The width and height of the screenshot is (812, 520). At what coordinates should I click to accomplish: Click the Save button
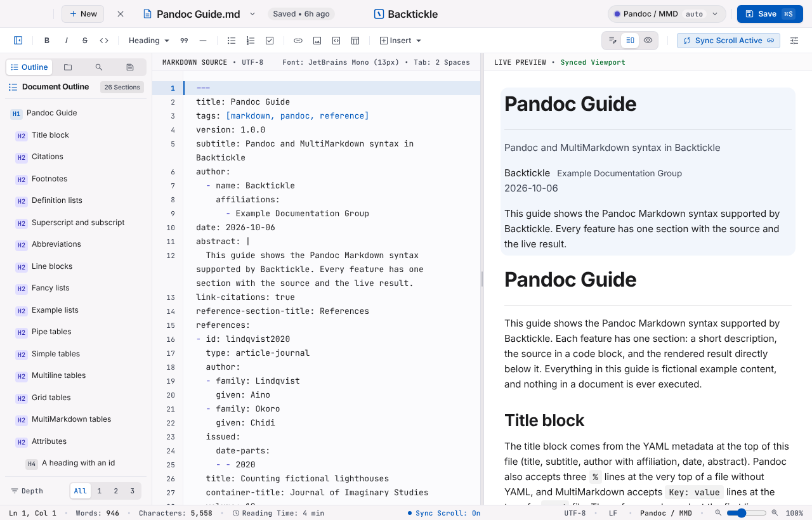point(770,14)
